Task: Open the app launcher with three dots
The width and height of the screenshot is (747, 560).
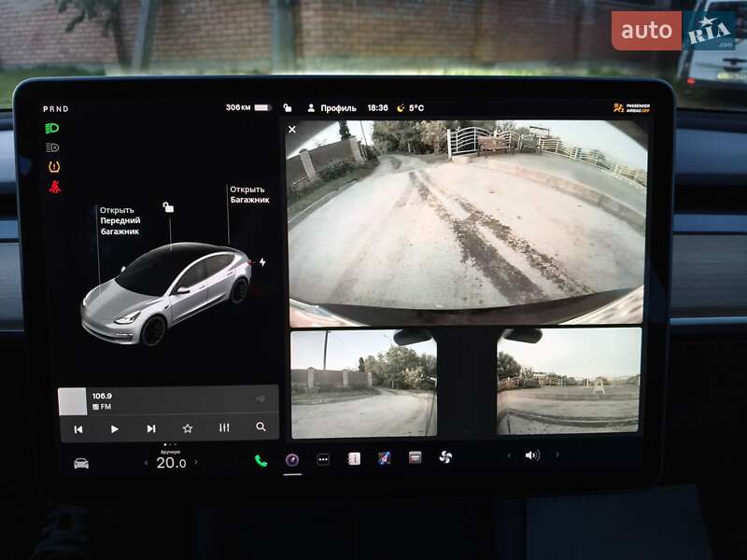Action: coord(323,458)
